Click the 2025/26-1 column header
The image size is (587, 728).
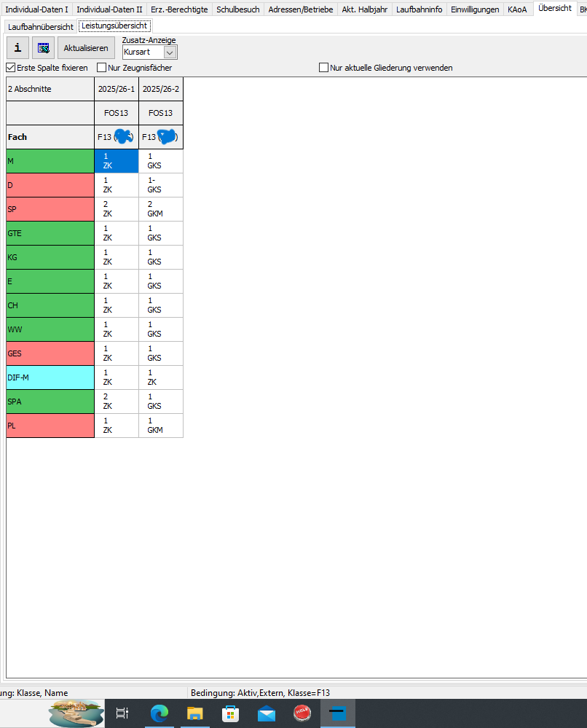coord(117,89)
